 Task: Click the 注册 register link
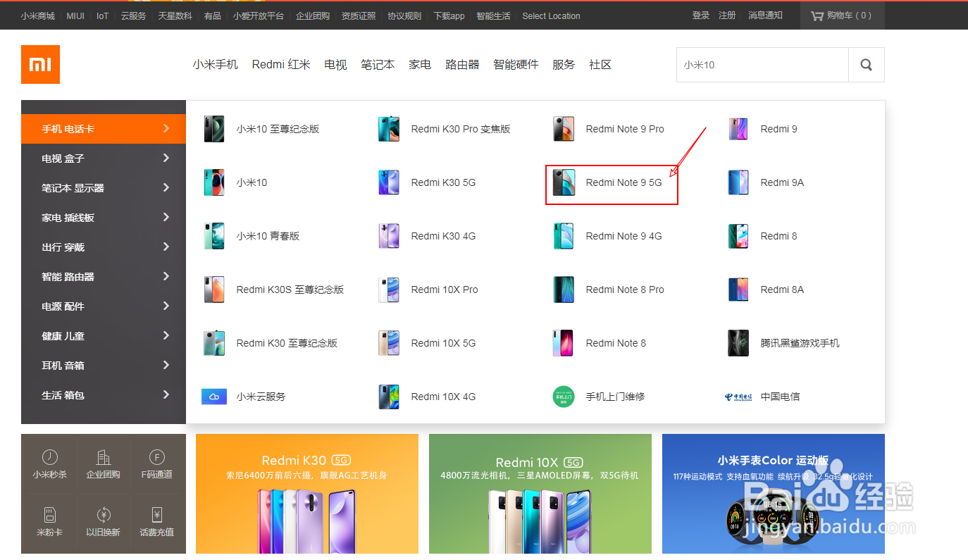(727, 15)
